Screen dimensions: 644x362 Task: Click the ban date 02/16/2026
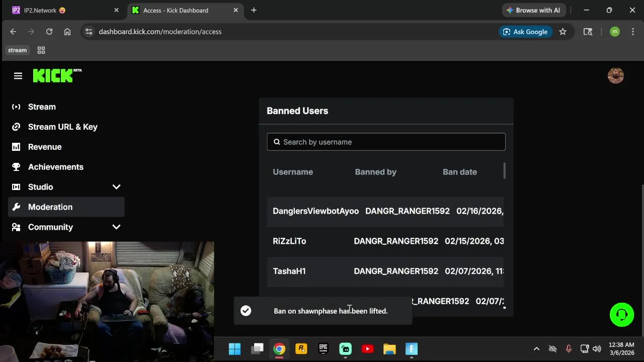point(479,211)
